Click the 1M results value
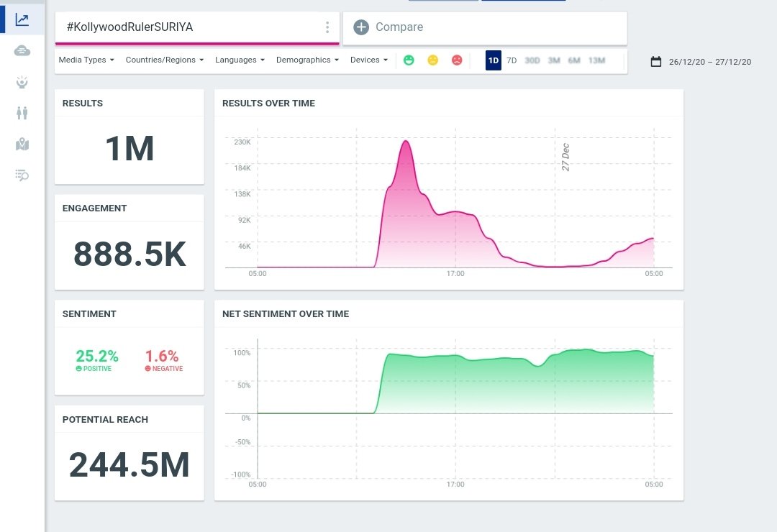This screenshot has width=777, height=532. click(x=129, y=149)
